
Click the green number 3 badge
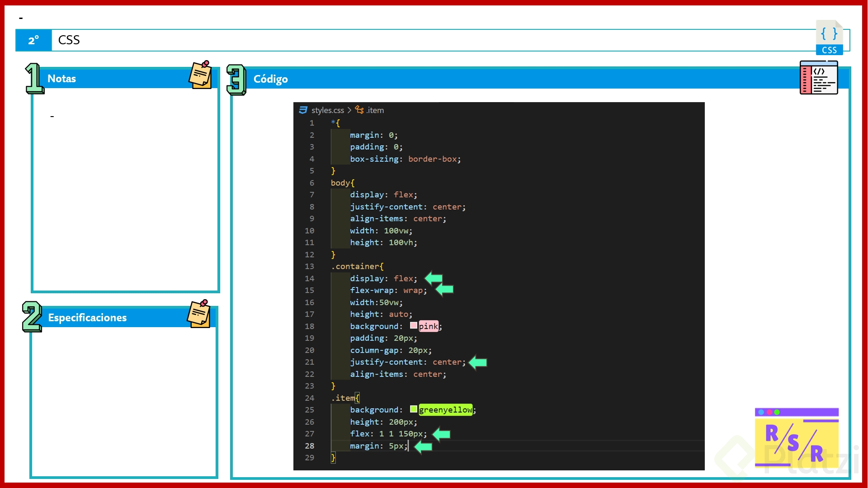[x=236, y=80]
